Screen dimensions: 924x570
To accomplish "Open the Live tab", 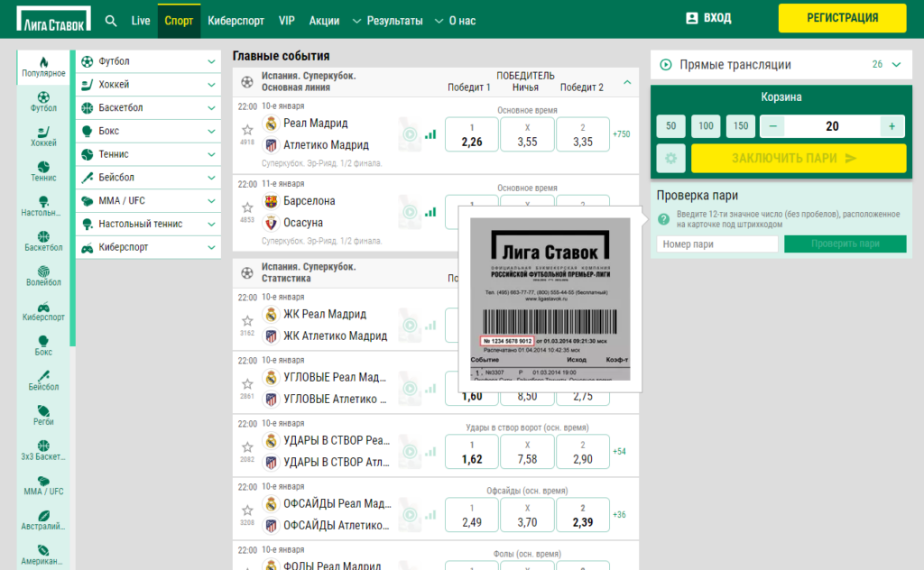I will [x=140, y=21].
